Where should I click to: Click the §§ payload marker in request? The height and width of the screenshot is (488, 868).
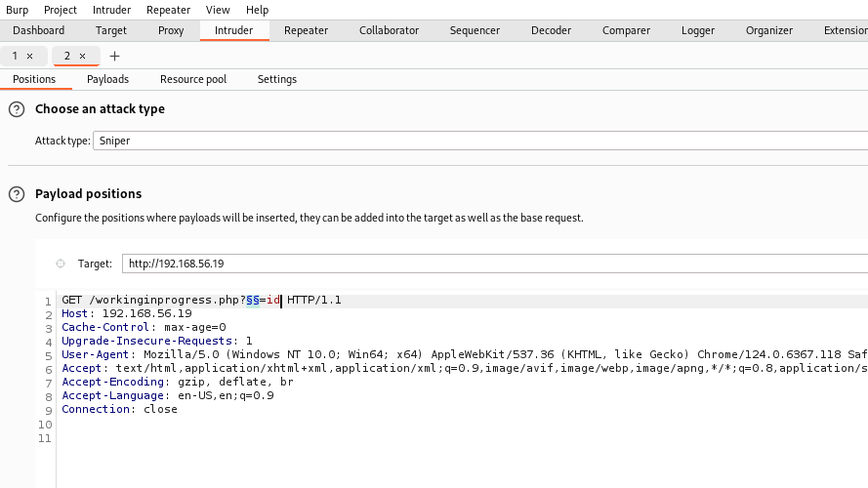(253, 300)
